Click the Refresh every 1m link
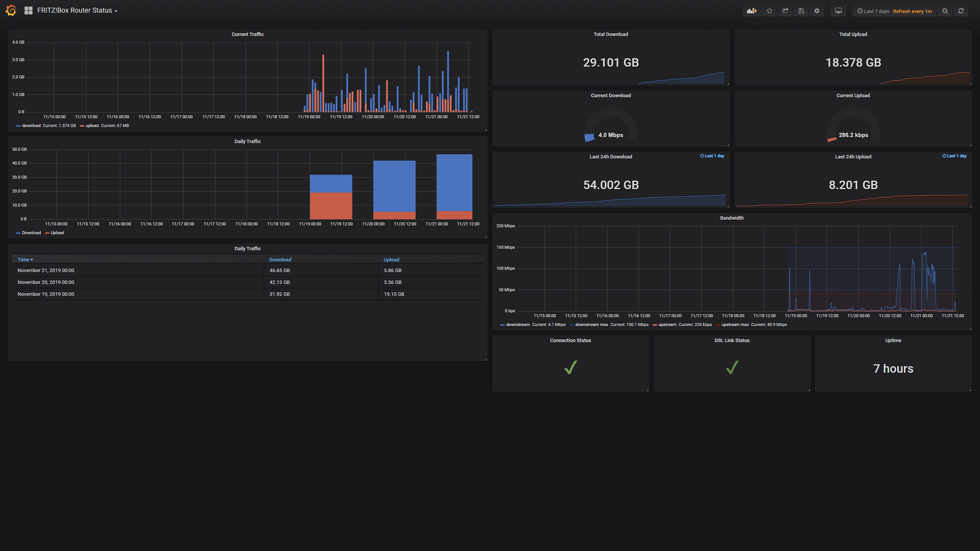 913,11
